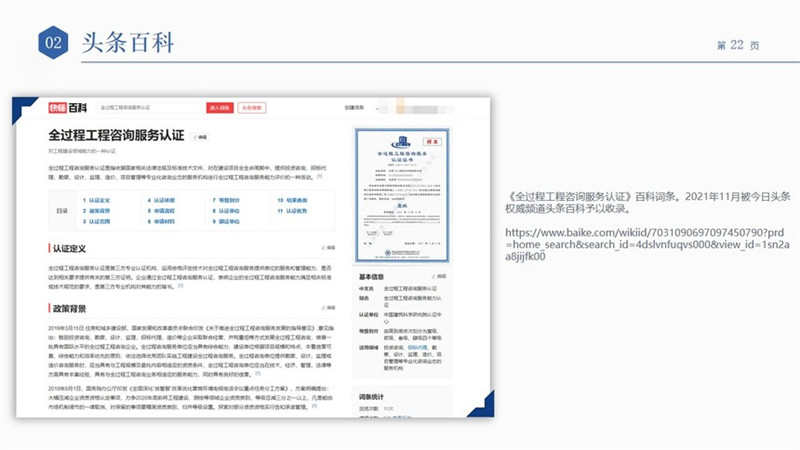Click the 头条百科 slide title
Screen dimensions: 800x450
128,42
